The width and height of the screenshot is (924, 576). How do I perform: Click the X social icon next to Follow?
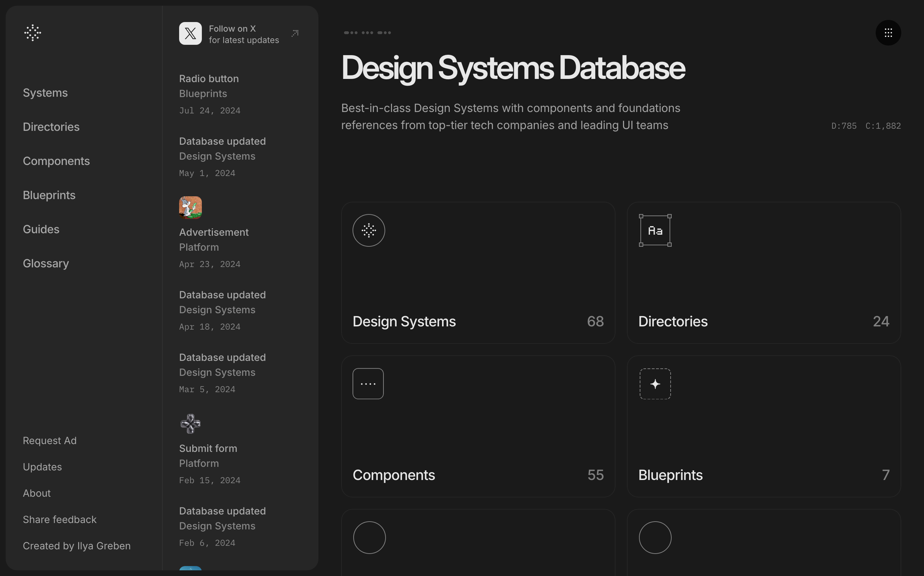190,33
